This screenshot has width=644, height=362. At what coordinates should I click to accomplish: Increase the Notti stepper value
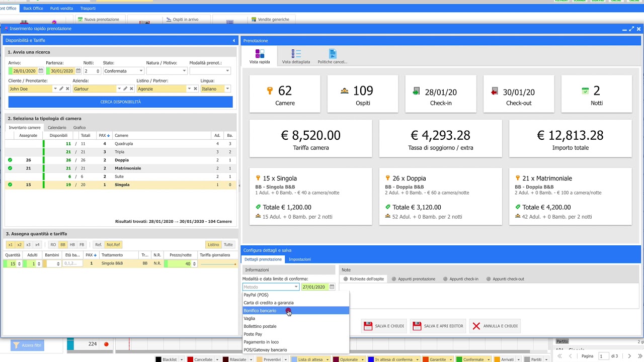[x=98, y=69]
